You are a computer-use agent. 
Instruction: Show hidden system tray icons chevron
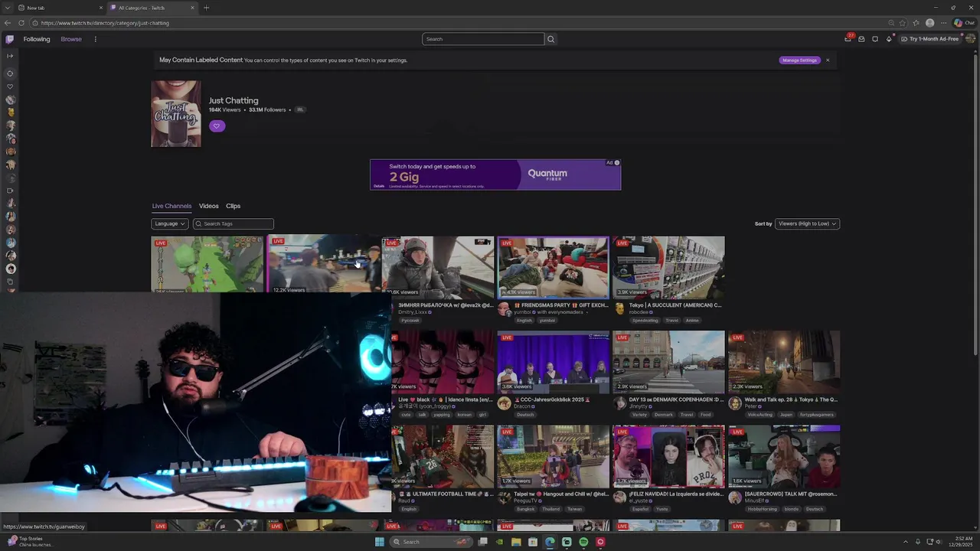(906, 542)
